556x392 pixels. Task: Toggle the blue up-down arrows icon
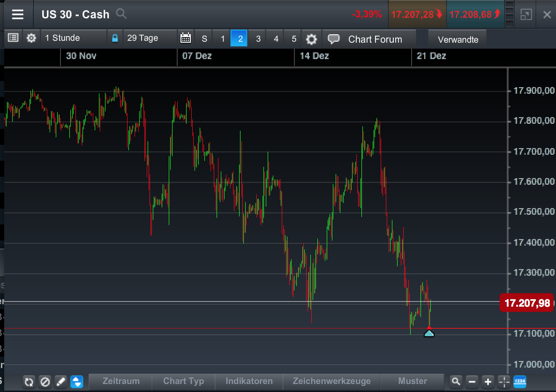click(x=76, y=382)
